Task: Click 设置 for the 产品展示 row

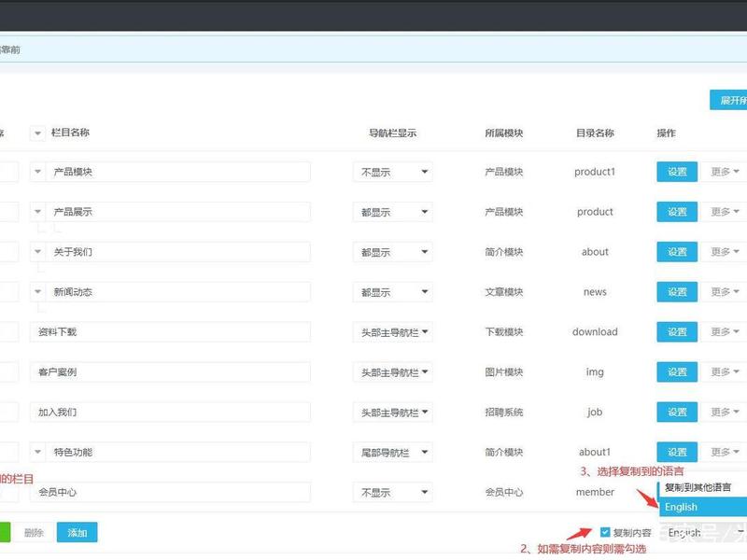Action: 677,212
